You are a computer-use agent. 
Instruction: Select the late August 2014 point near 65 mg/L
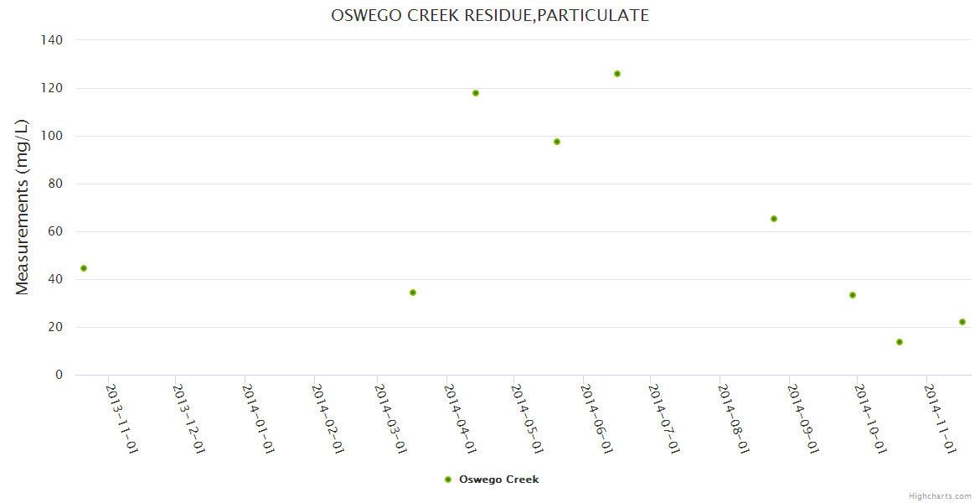pyautogui.click(x=774, y=219)
